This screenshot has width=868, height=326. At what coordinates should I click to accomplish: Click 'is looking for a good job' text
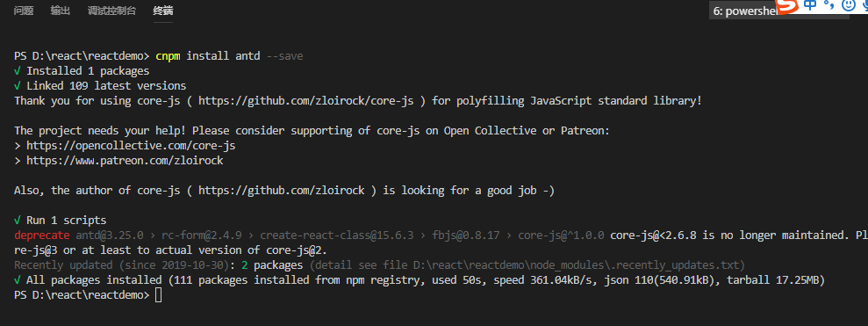tap(460, 190)
